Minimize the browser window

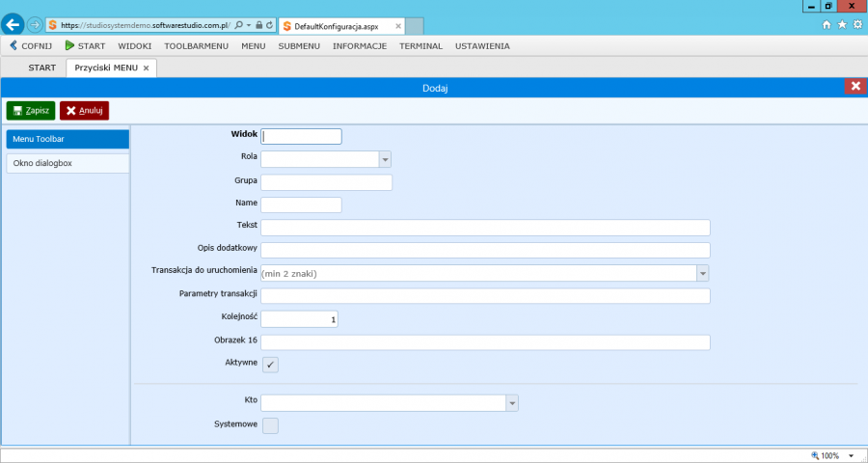[x=811, y=6]
